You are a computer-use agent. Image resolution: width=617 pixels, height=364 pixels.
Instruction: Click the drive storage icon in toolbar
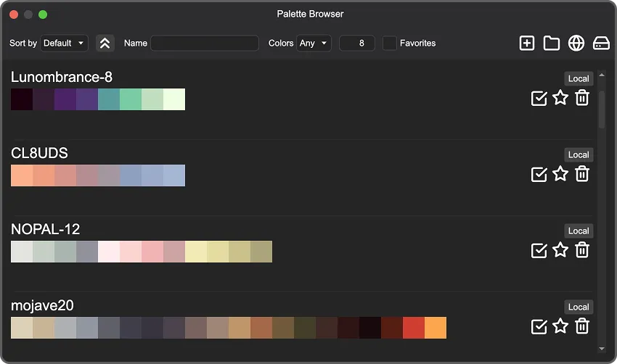[x=601, y=44]
